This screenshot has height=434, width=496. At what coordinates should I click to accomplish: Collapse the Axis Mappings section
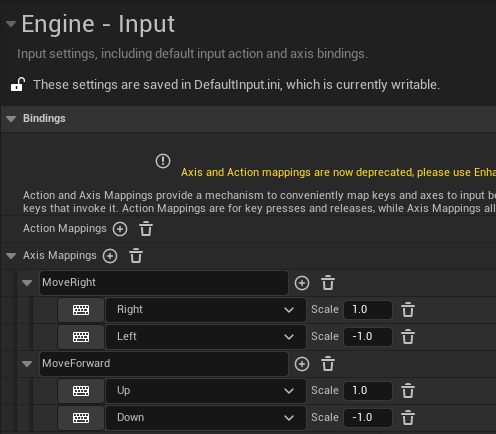pos(11,256)
